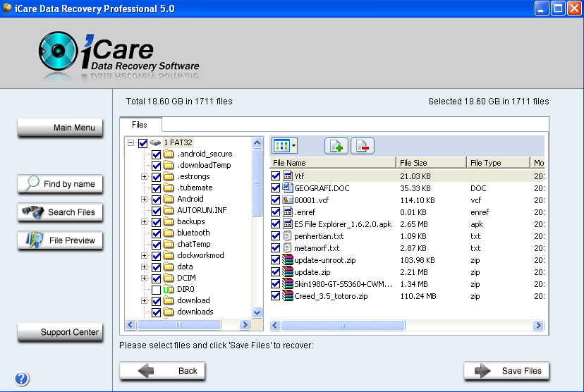Click the folder icon of clockworkmod

tap(169, 255)
